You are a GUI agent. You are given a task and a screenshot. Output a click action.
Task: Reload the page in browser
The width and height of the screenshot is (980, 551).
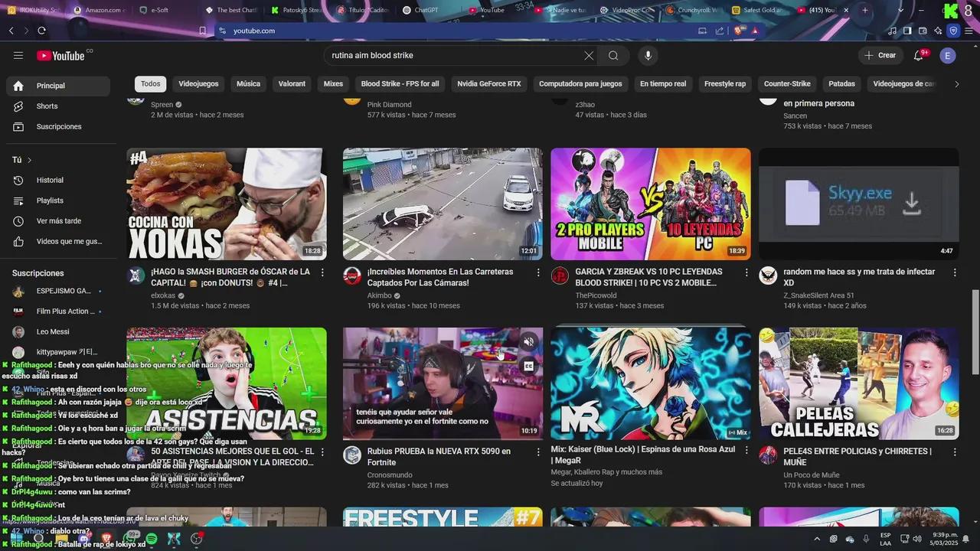[x=41, y=31]
